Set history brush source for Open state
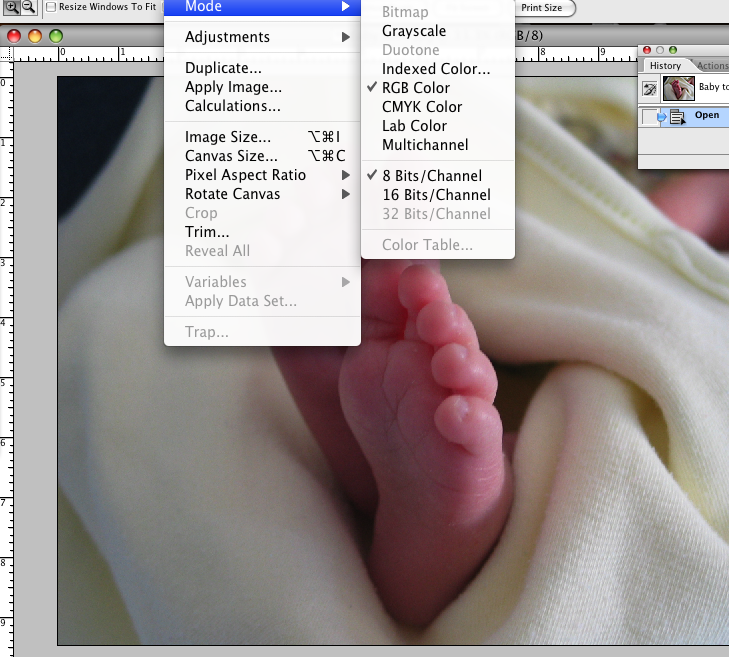The width and height of the screenshot is (729, 657). pos(649,117)
